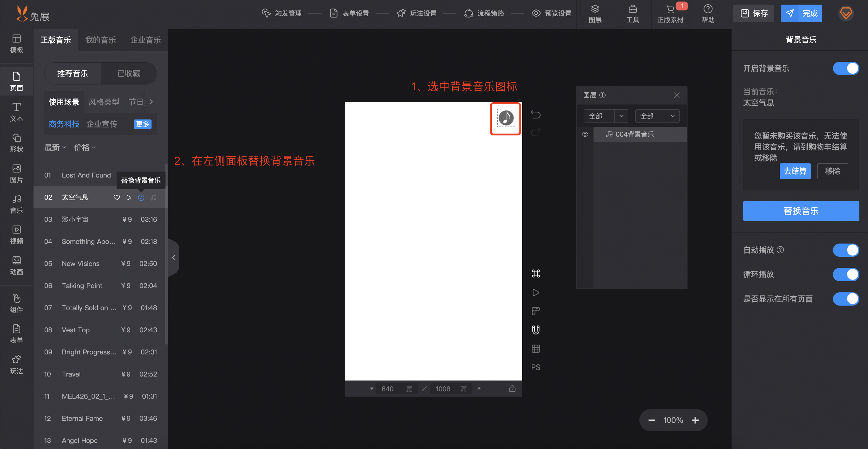The height and width of the screenshot is (449, 868).
Task: Expand more category tabs with right chevron
Action: 151,102
